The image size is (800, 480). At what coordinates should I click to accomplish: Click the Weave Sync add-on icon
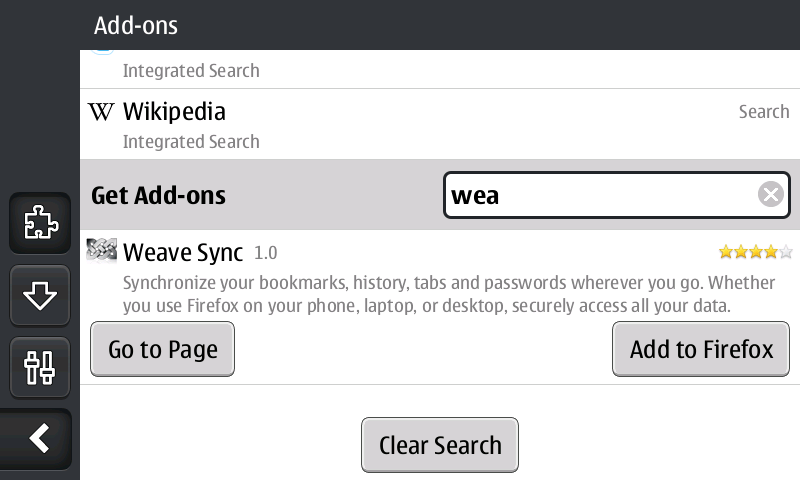point(102,250)
